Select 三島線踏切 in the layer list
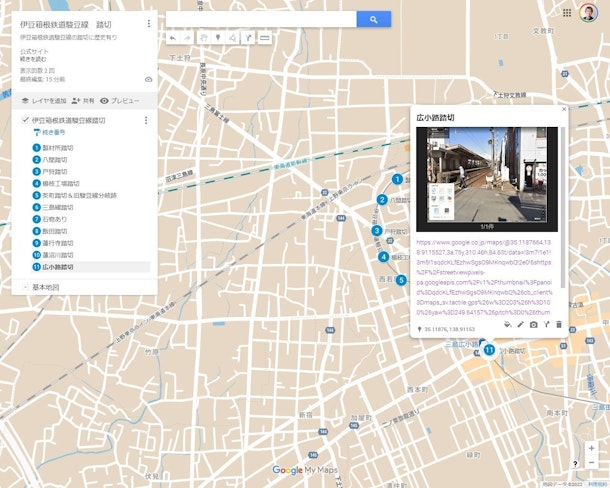The width and height of the screenshot is (610, 488). coord(59,207)
